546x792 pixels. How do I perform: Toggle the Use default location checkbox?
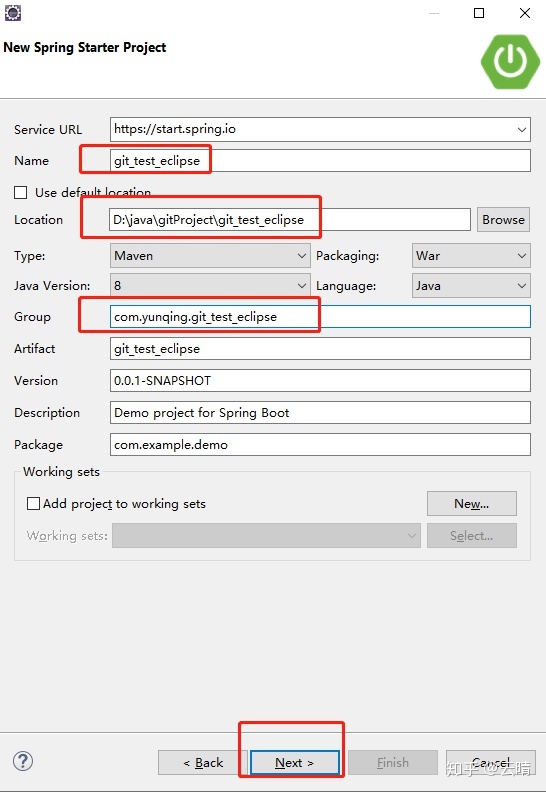21,192
